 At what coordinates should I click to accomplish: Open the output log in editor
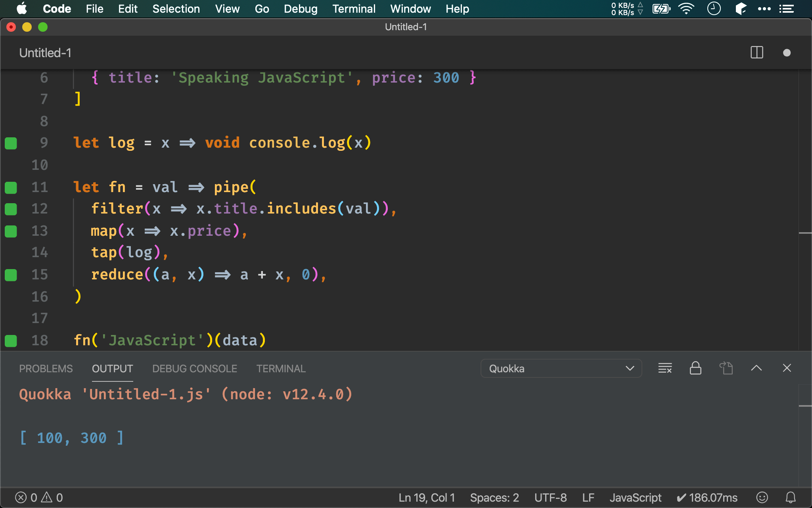(726, 368)
